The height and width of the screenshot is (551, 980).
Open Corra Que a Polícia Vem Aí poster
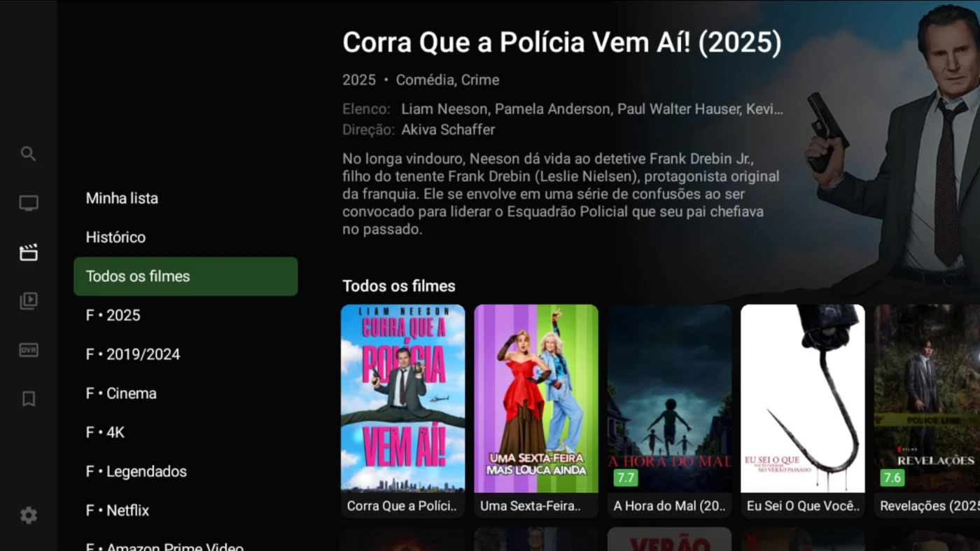tap(402, 410)
